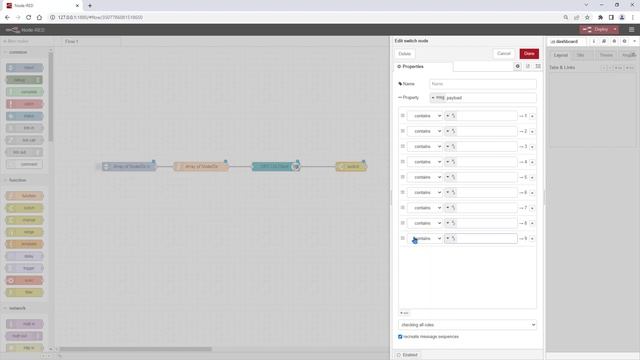Screen dimensions: 640x360
Task: Open the node appearance icon tab
Action: tap(538, 66)
